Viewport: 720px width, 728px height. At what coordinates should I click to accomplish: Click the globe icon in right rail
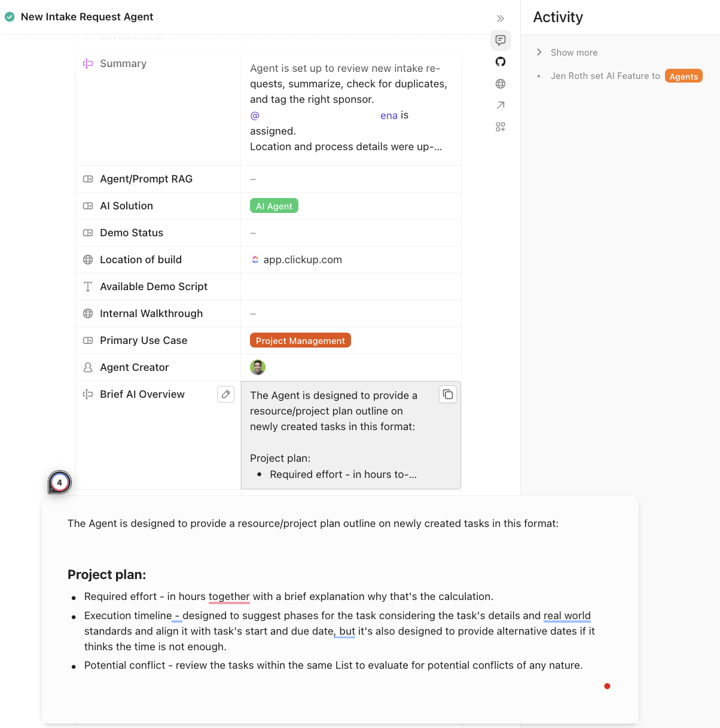[501, 84]
